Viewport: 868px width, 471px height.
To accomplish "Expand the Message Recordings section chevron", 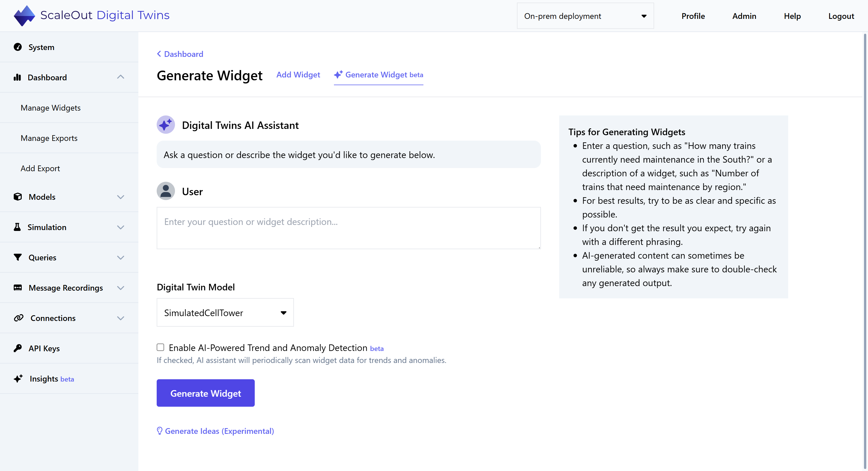I will coord(121,288).
